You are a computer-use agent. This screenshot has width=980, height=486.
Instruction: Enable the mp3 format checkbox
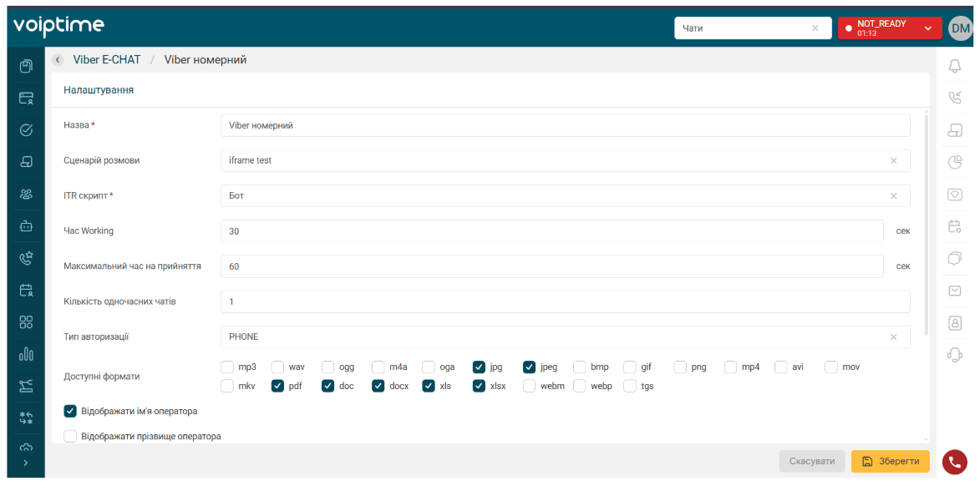tap(227, 367)
